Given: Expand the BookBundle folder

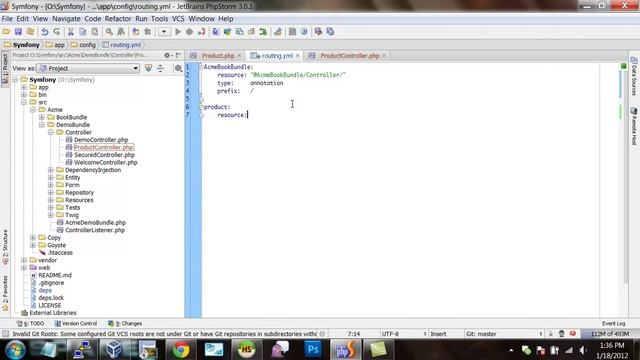Looking at the screenshot, I should click(42, 117).
